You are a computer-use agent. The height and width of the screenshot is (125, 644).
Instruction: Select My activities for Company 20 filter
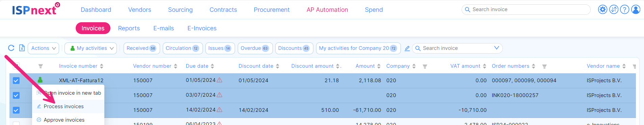[358, 48]
